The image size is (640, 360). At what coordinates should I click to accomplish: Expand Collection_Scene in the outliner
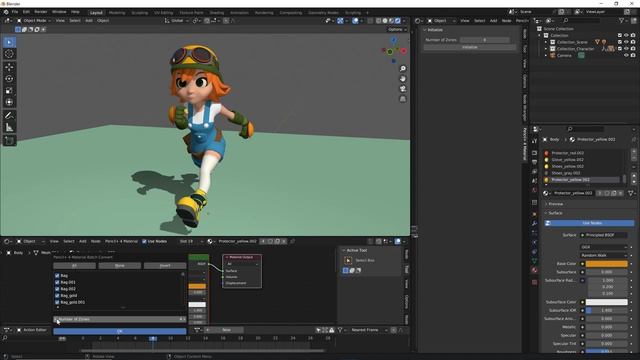click(546, 42)
